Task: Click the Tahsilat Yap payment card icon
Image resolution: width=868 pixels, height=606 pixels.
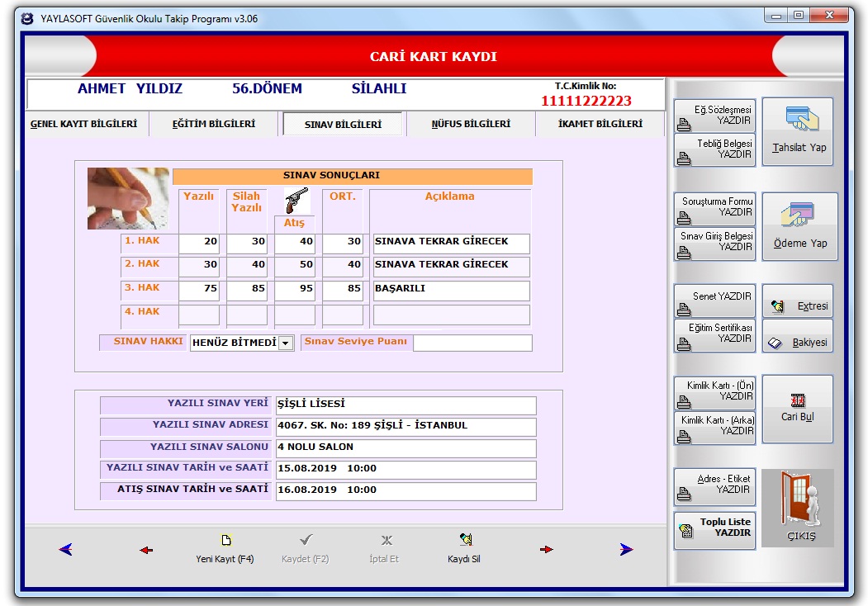Action: [x=802, y=118]
